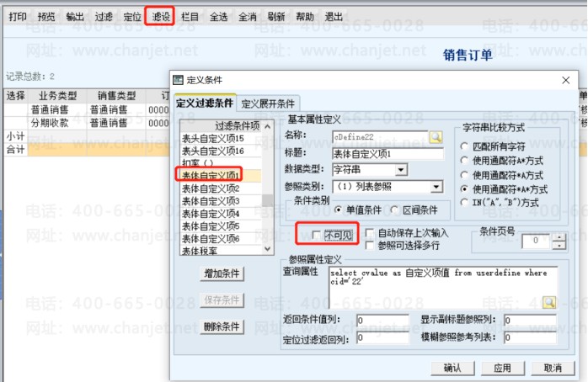Select 匹配所有字符 comparison option
Image resolution: width=588 pixels, height=382 pixels.
[x=465, y=146]
